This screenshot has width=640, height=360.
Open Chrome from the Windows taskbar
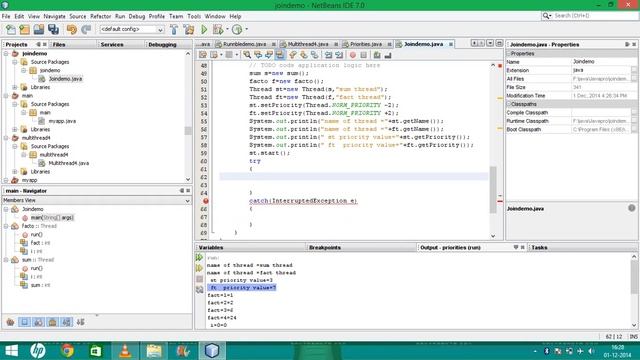67,351
